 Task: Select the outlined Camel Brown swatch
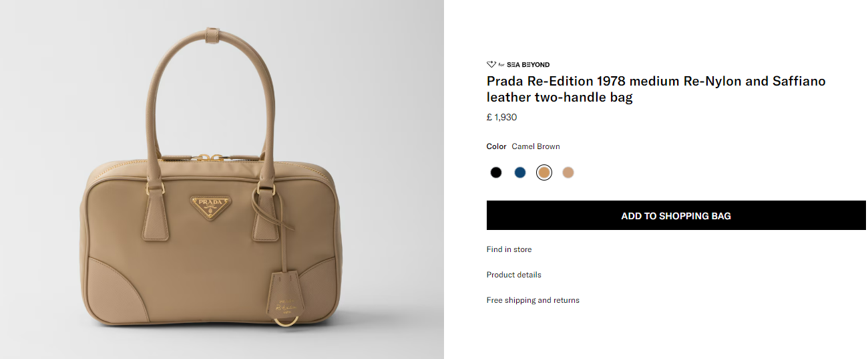[x=544, y=172]
